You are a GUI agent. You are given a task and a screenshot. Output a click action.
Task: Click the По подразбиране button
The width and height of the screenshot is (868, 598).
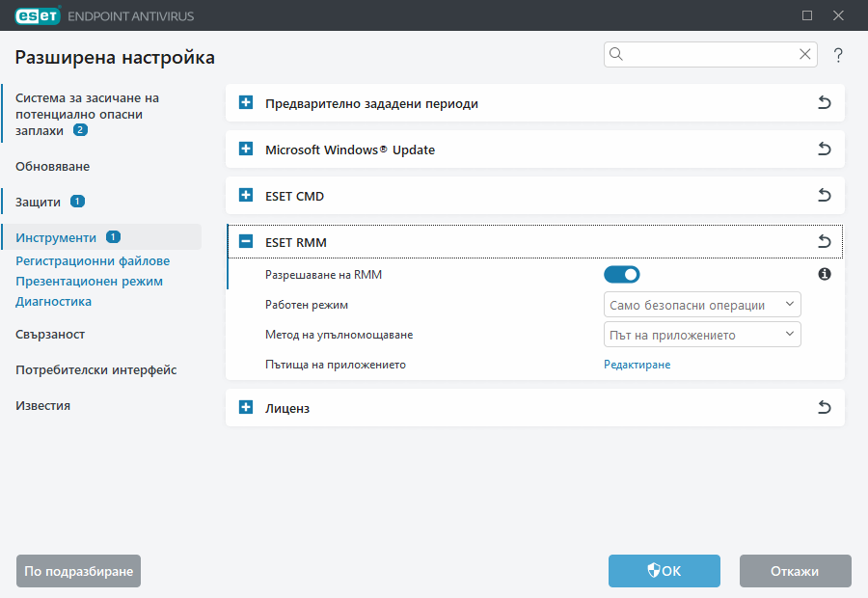pos(78,571)
